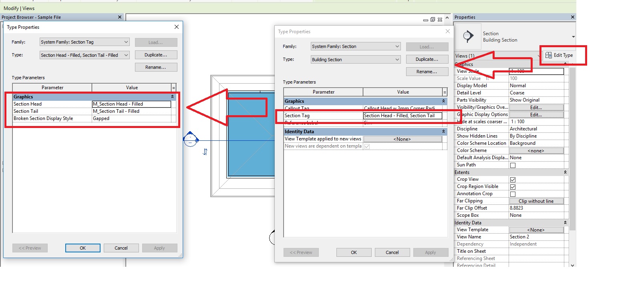Click the Edit Type button
The height and width of the screenshot is (288, 644).
coord(559,55)
